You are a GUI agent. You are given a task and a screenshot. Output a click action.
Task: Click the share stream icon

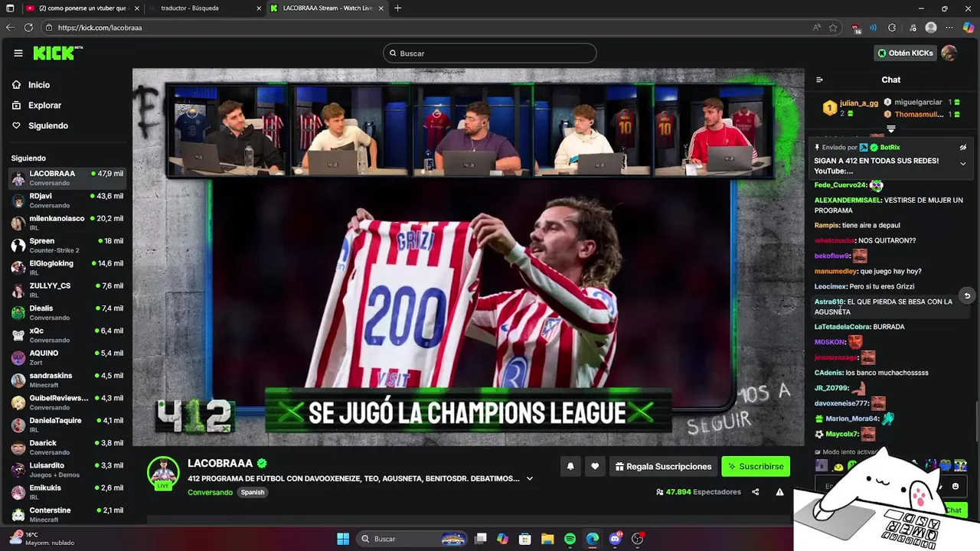point(756,492)
